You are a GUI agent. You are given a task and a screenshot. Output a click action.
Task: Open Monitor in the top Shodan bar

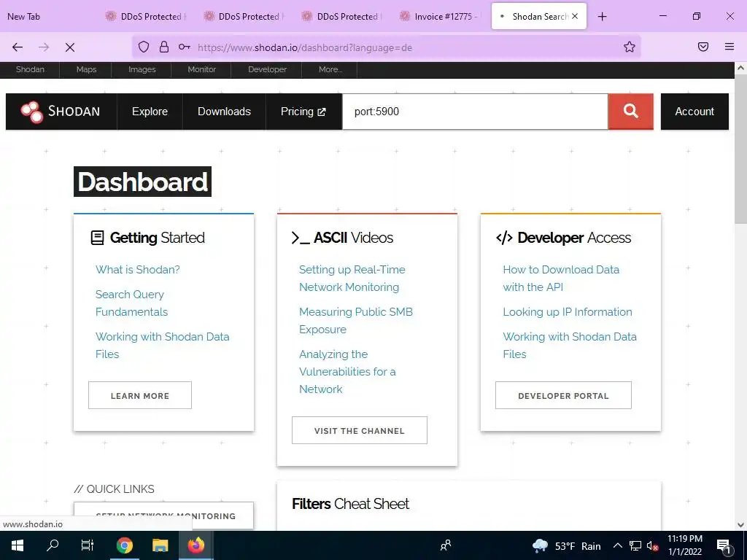coord(201,69)
